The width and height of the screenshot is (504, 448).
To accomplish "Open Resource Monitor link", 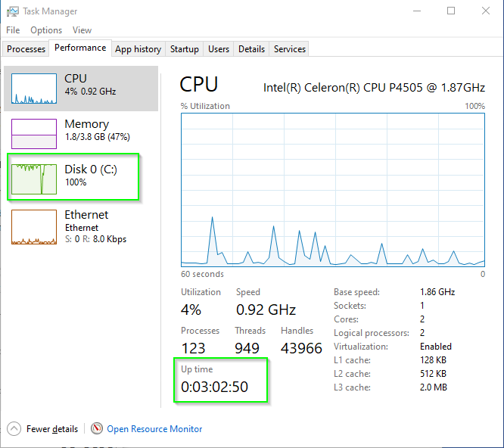I will 154,429.
